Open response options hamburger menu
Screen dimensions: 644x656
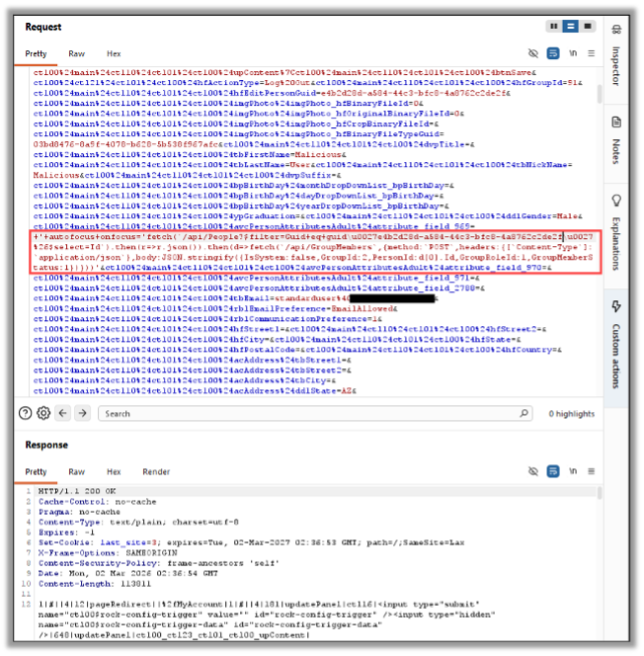tap(592, 471)
